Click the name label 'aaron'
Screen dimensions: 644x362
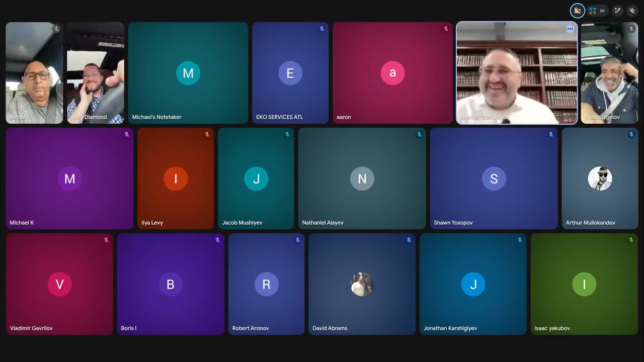point(344,117)
